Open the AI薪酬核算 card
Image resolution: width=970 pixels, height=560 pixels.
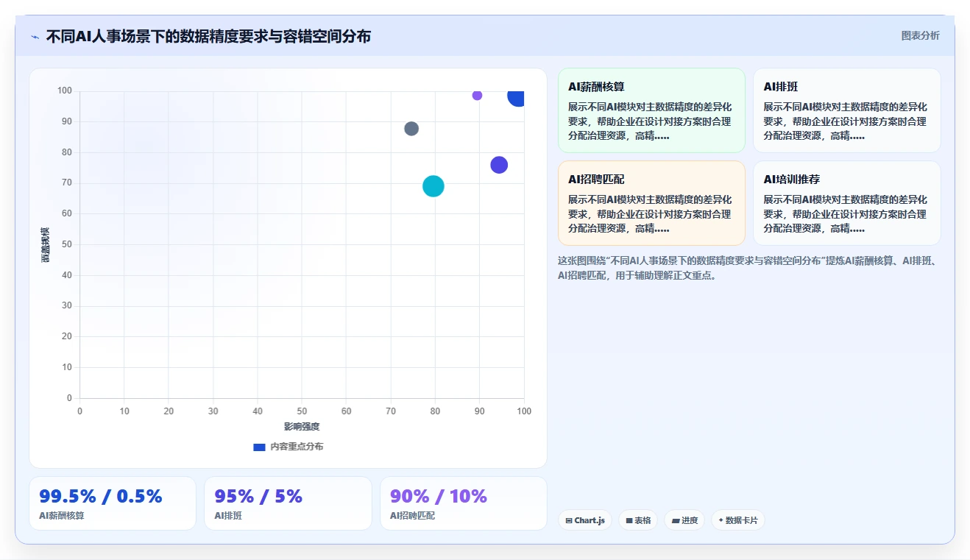(x=651, y=110)
